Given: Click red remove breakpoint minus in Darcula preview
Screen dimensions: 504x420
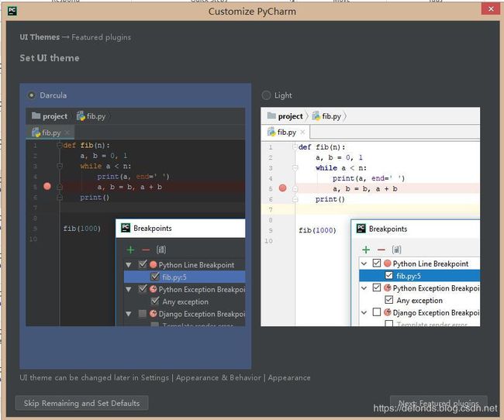Looking at the screenshot, I should (x=146, y=250).
